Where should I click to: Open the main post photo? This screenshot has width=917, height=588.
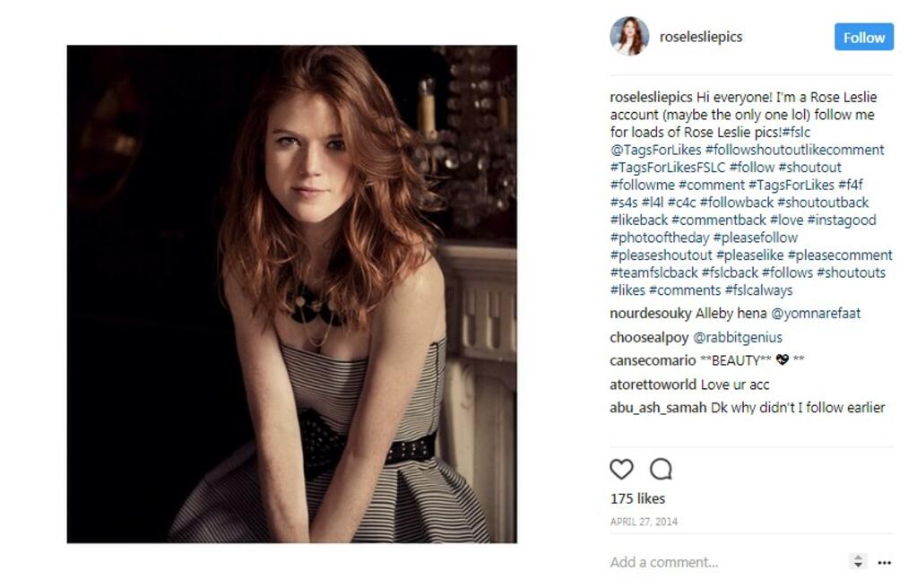coord(292,294)
